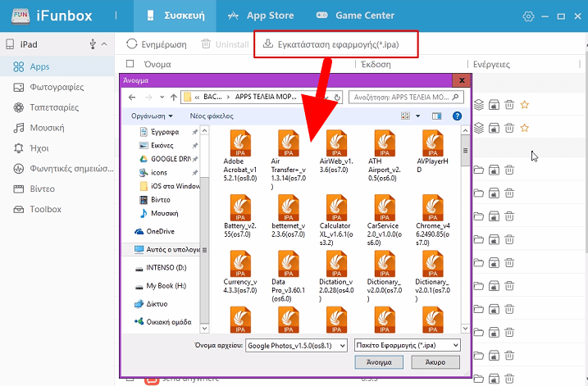Select Apps in the sidebar
The image size is (588, 386).
pos(57,66)
